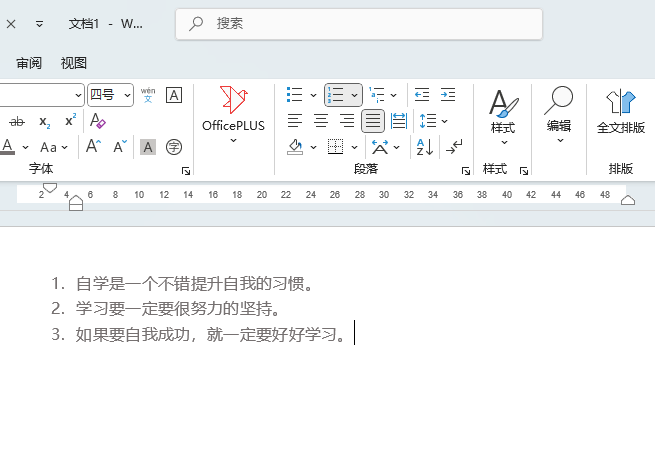Click the character border icon
Viewport: 655px width, 456px height.
tap(174, 95)
